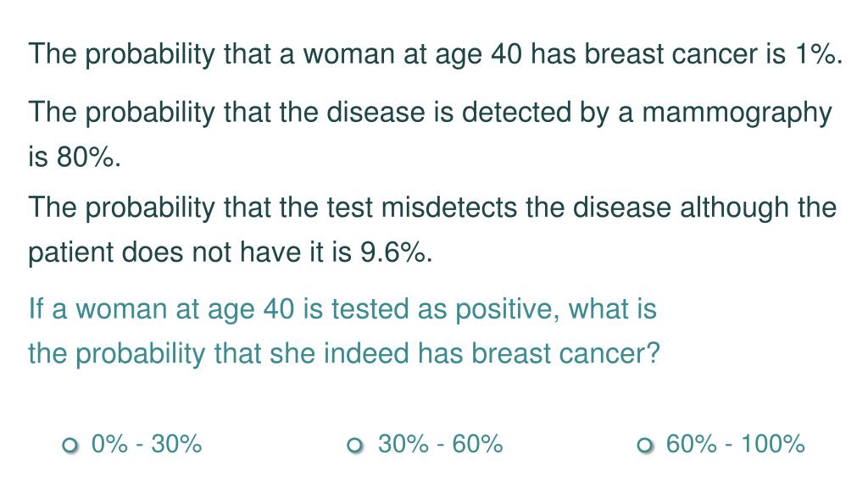Select the 30% - 60% radio button
868x488 pixels.
coord(355,445)
